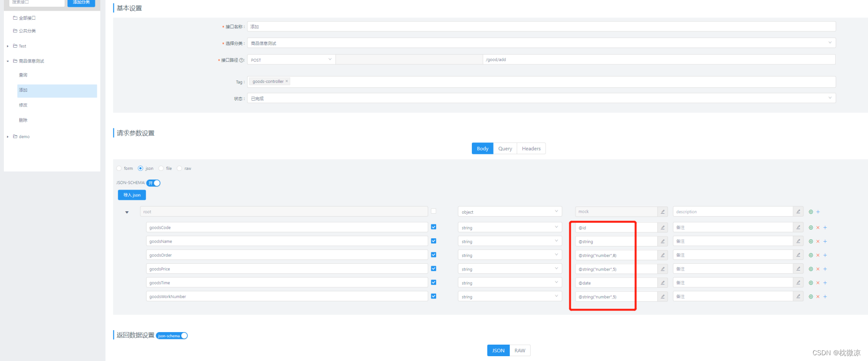Edit mock value @id with pencil icon

pyautogui.click(x=663, y=228)
